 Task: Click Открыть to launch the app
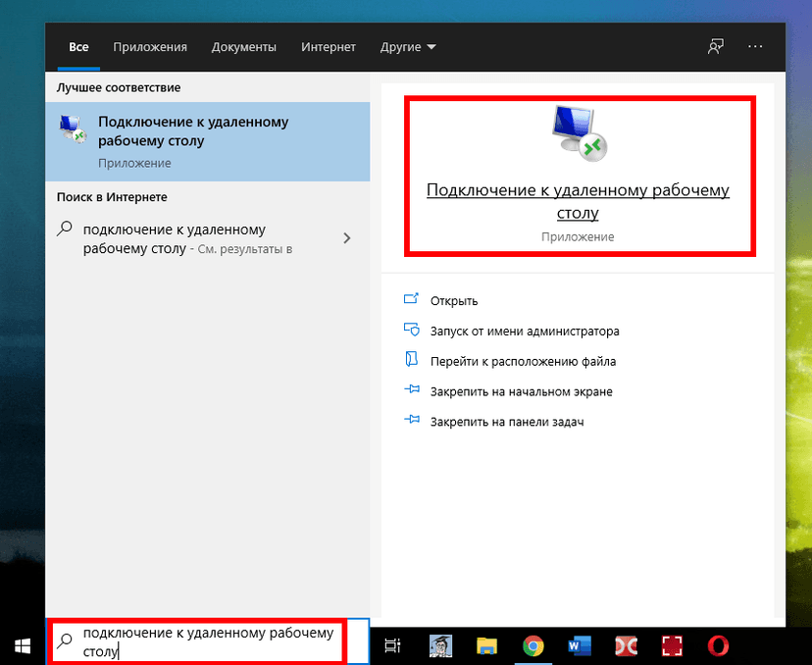[453, 301]
